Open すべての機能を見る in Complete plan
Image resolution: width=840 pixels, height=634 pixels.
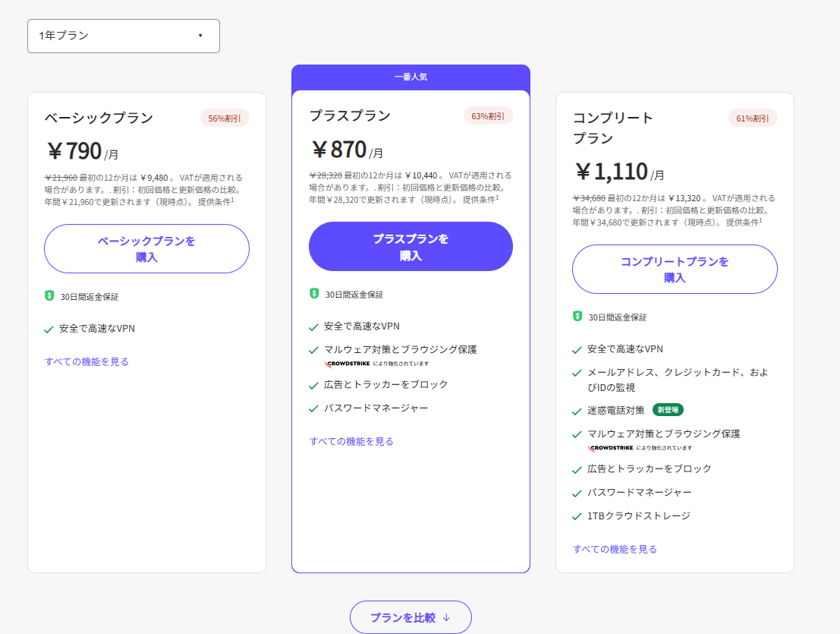[615, 549]
